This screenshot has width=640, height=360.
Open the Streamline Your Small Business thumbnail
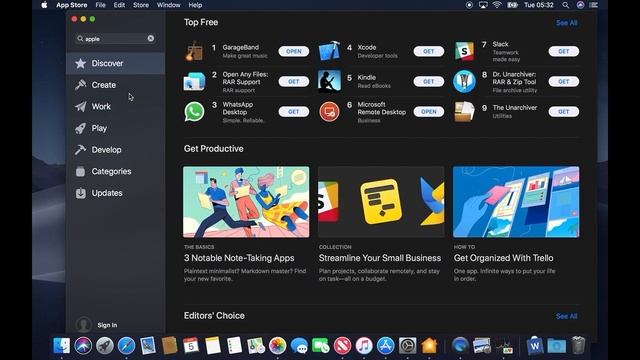click(x=381, y=202)
